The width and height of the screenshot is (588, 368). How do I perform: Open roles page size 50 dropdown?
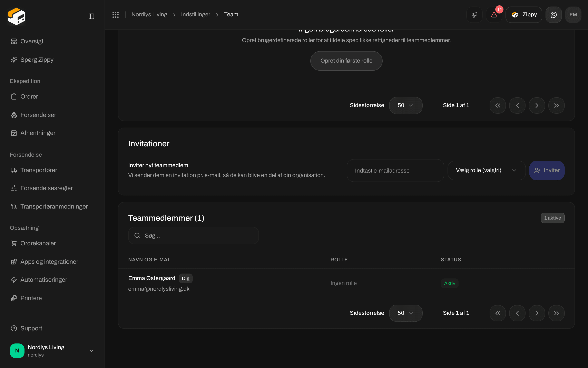(405, 105)
